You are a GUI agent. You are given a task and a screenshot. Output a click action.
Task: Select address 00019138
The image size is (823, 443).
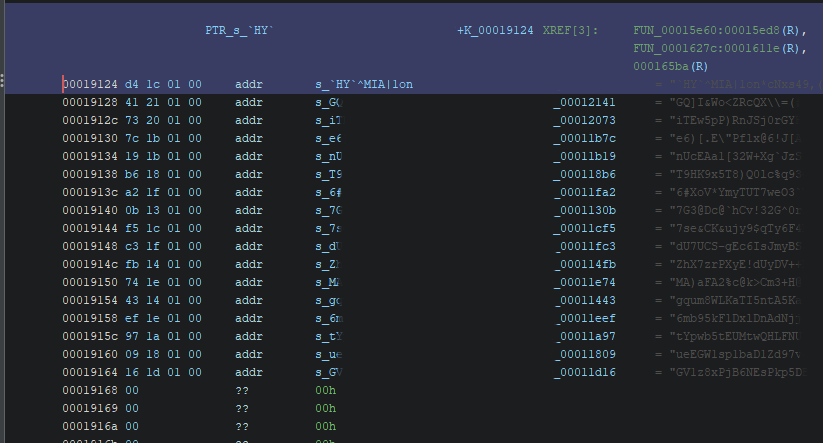(x=90, y=174)
